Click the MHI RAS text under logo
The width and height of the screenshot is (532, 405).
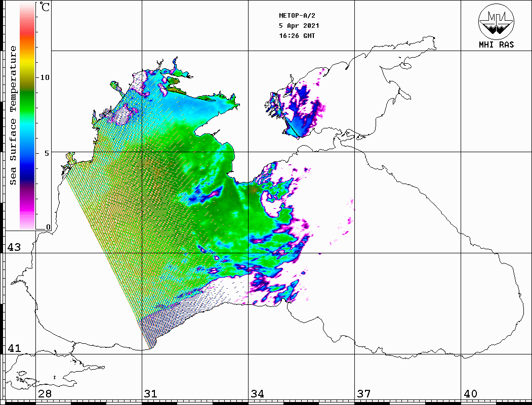pyautogui.click(x=496, y=45)
